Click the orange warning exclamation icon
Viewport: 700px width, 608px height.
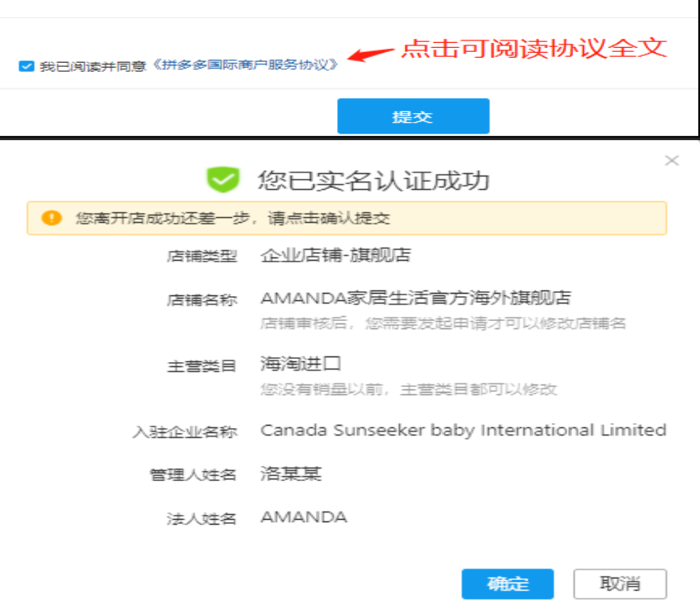pyautogui.click(x=51, y=219)
